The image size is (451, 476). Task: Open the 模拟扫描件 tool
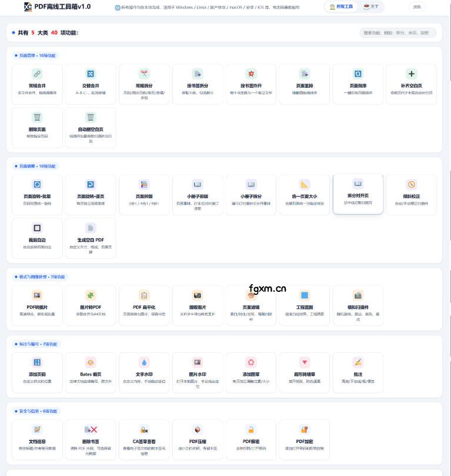(x=358, y=305)
